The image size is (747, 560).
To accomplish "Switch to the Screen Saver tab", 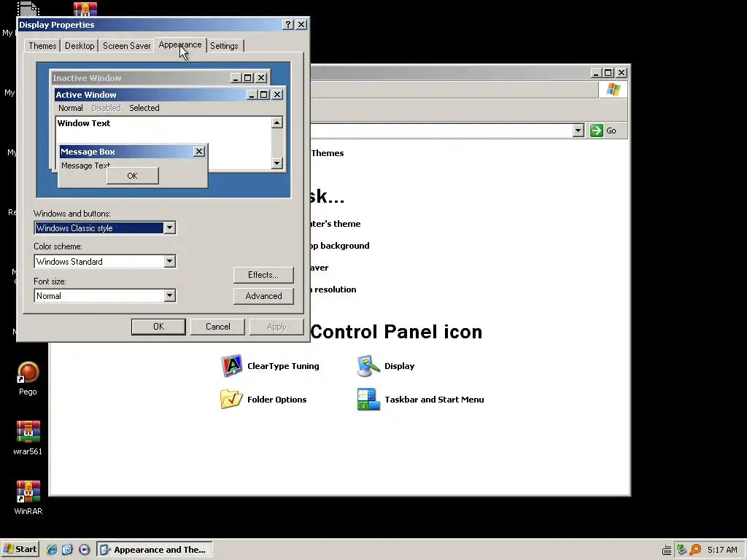I will (126, 46).
